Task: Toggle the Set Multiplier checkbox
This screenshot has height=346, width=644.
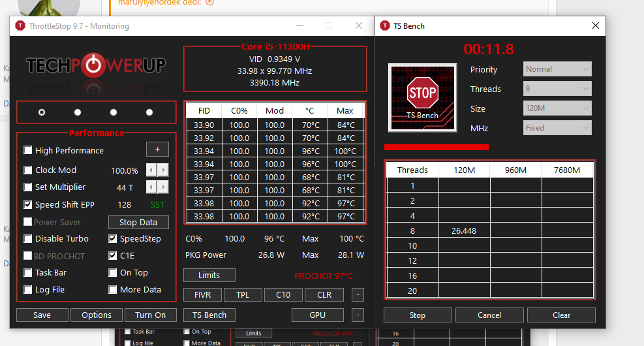Action: [27, 187]
